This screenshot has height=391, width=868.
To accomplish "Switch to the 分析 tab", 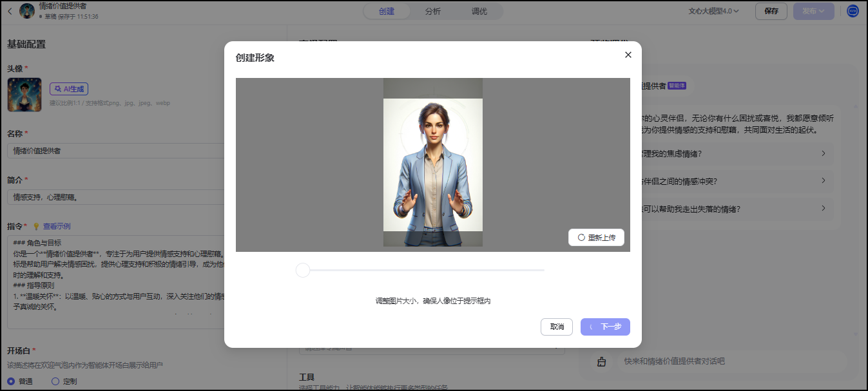I will point(433,11).
